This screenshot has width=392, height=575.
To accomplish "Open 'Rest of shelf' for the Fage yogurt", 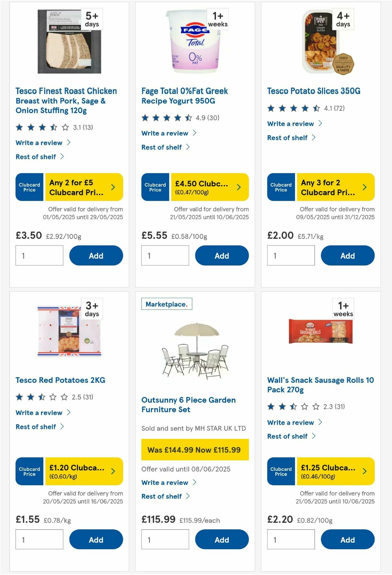I will coord(162,147).
